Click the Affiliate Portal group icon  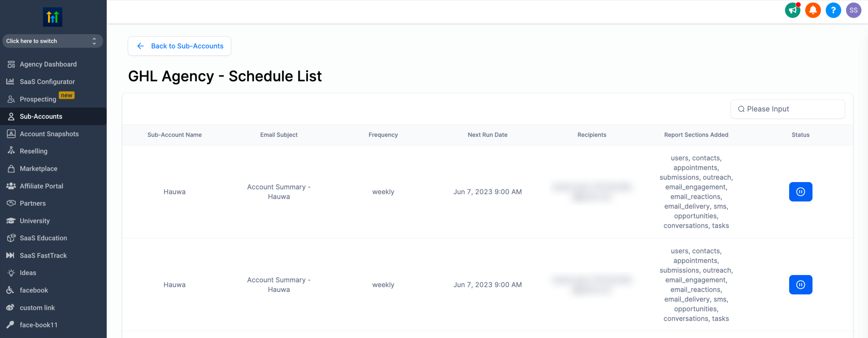click(11, 186)
